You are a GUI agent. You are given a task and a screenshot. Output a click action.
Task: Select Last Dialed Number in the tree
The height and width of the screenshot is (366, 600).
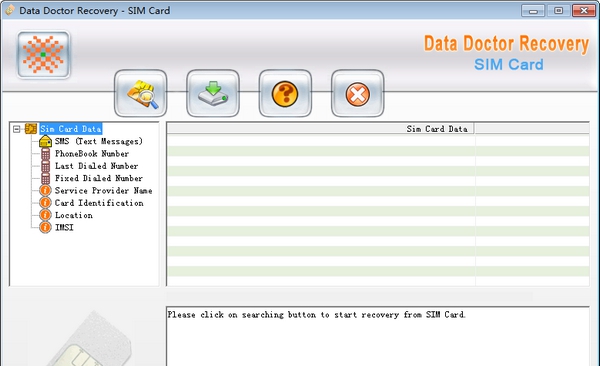pos(96,166)
